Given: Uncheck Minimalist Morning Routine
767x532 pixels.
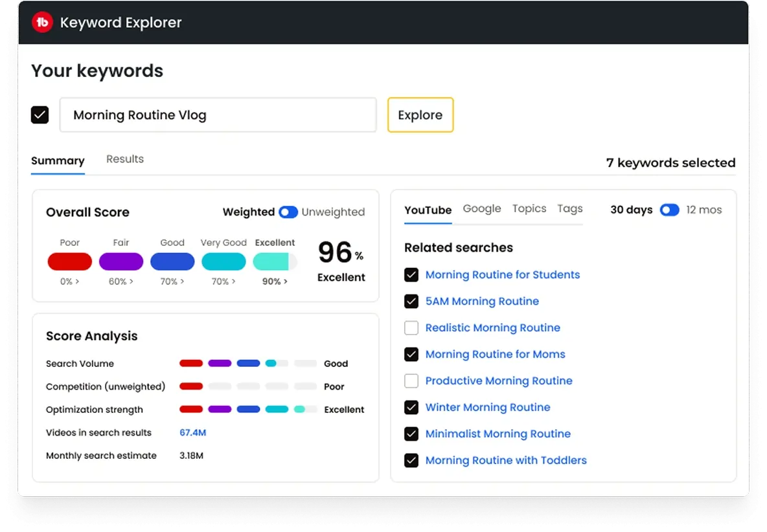Looking at the screenshot, I should (x=411, y=434).
